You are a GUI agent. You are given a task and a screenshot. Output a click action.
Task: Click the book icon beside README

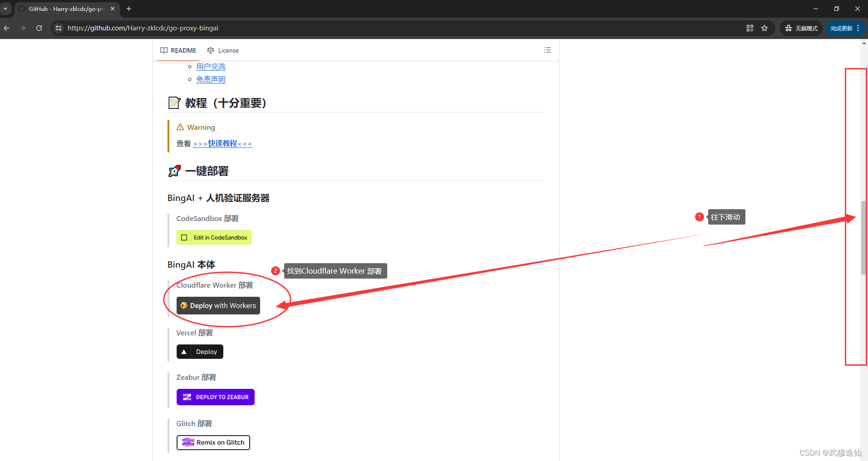click(x=164, y=50)
